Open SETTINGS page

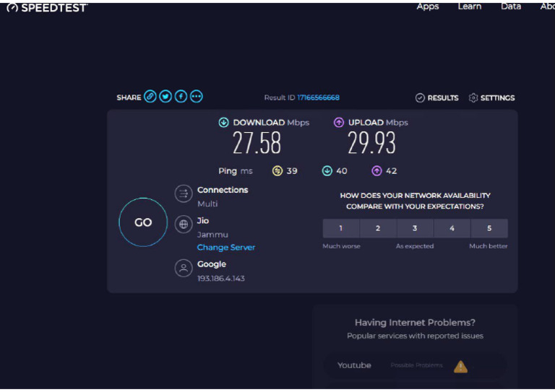[x=497, y=98]
